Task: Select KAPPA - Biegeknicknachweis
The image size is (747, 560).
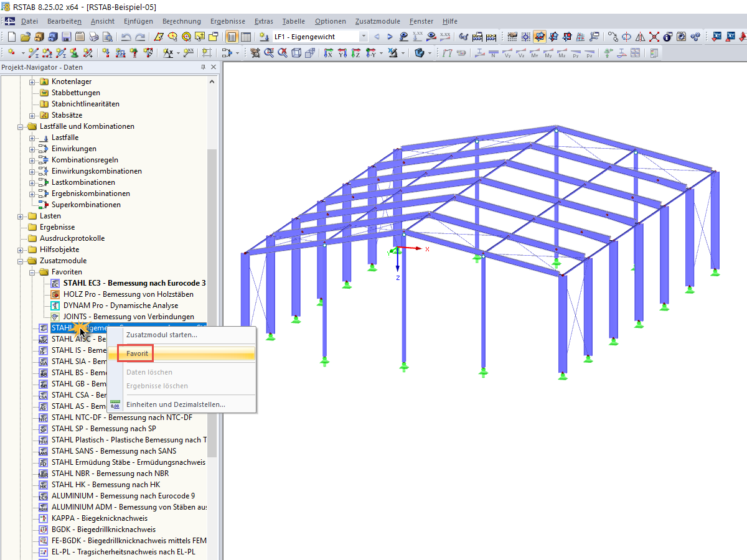Action: pos(100,518)
